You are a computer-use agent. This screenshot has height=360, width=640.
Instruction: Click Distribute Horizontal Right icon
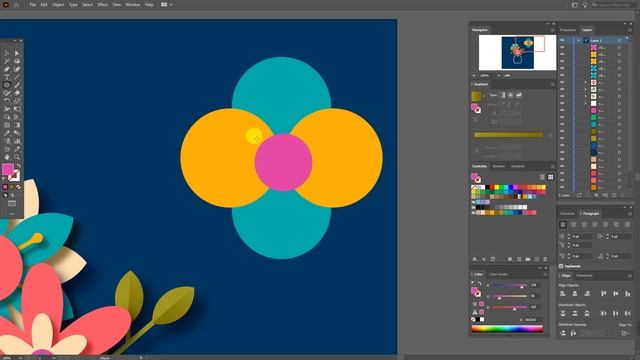tap(628, 313)
